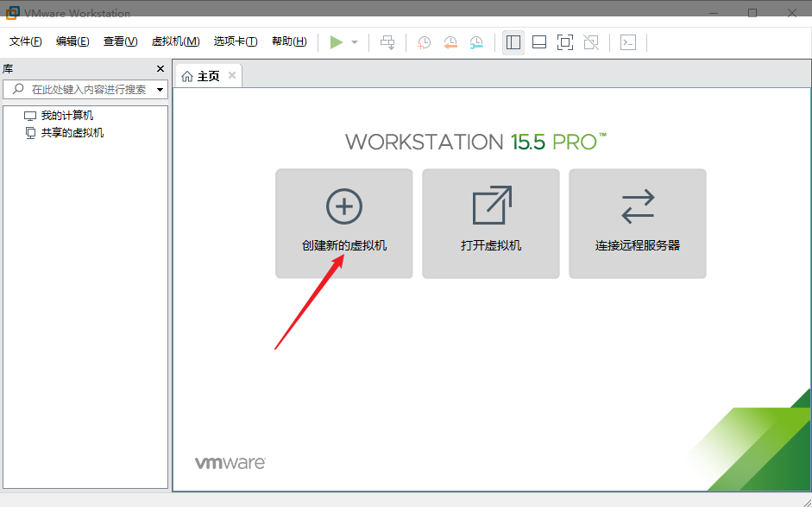Open the 编辑(E) menu
The image size is (812, 507).
[72, 41]
